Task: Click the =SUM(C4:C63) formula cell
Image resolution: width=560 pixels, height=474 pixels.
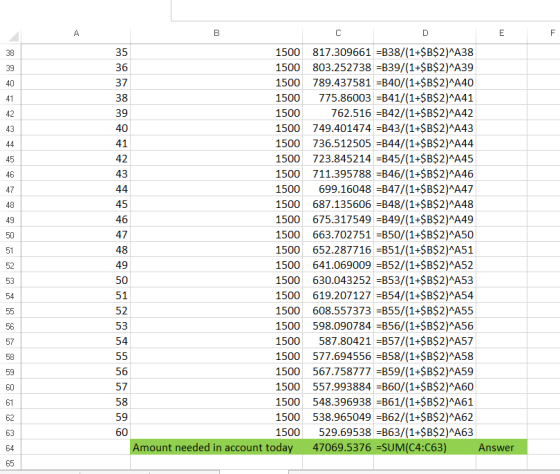Action: (x=425, y=448)
